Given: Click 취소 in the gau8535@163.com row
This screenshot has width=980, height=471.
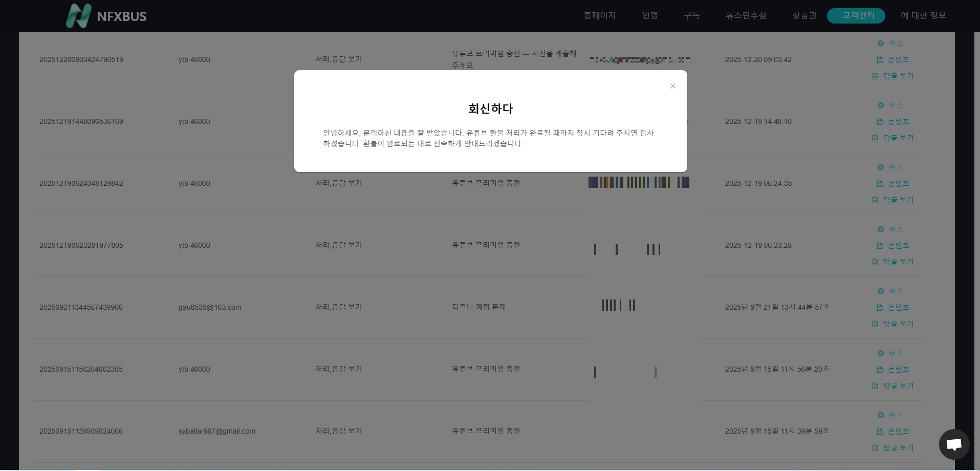Looking at the screenshot, I should pos(890,291).
